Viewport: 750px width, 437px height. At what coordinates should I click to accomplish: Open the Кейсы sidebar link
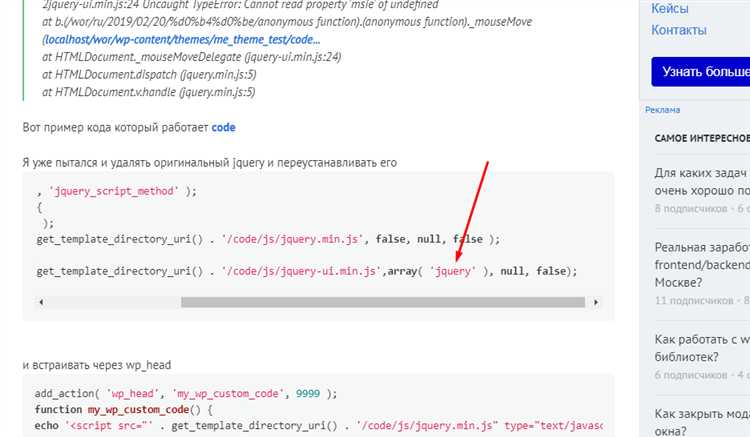[x=670, y=9]
